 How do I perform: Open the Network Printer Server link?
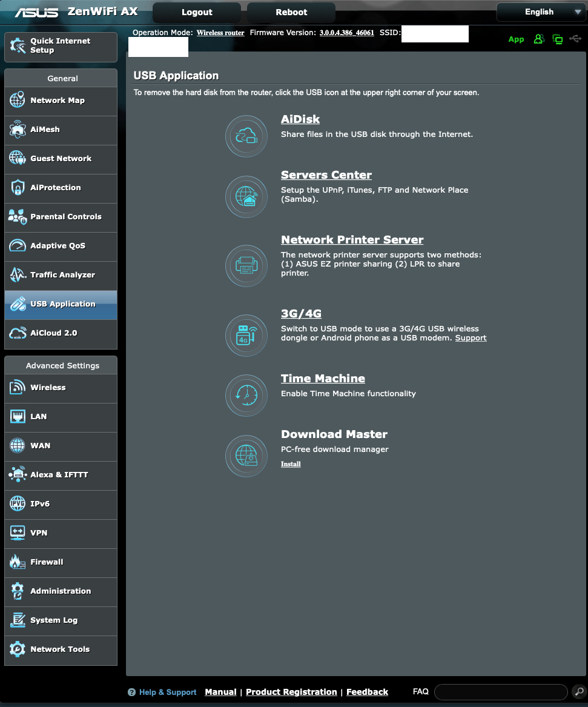(352, 240)
